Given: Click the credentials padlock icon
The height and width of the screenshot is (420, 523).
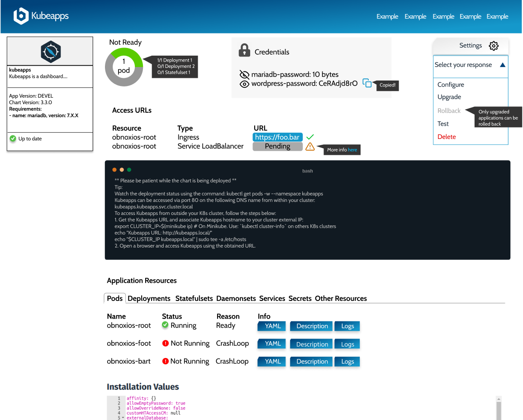Looking at the screenshot, I should point(244,50).
